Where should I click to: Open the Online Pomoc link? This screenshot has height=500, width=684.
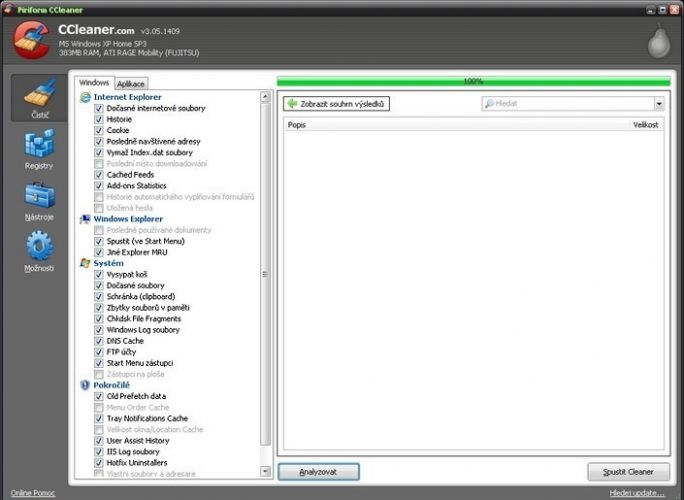click(x=33, y=493)
